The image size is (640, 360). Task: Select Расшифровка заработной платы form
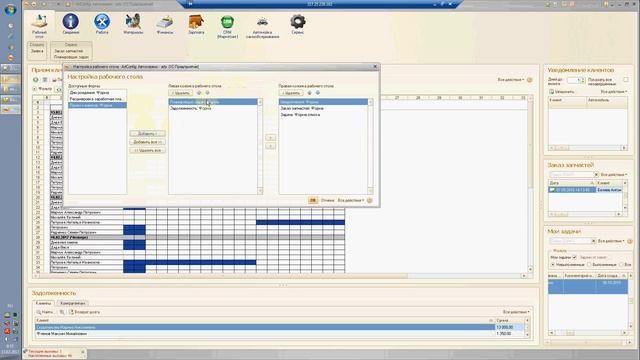tap(97, 99)
